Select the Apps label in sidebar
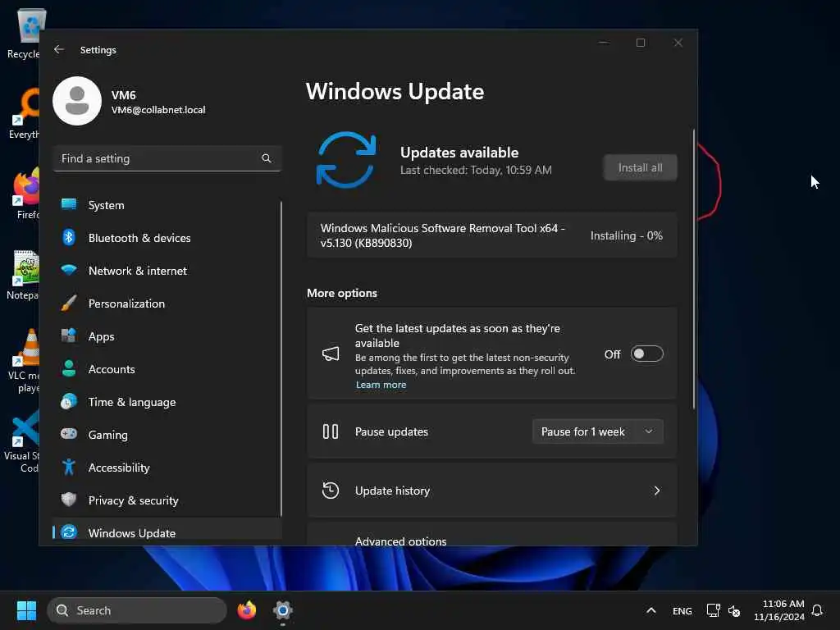 tap(101, 336)
